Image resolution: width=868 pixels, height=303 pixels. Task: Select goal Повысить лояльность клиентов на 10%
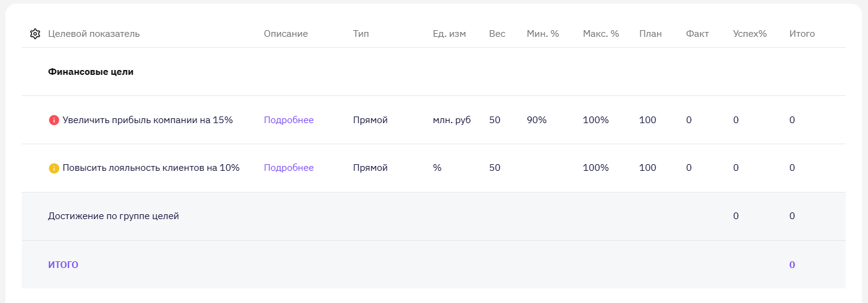coord(151,168)
